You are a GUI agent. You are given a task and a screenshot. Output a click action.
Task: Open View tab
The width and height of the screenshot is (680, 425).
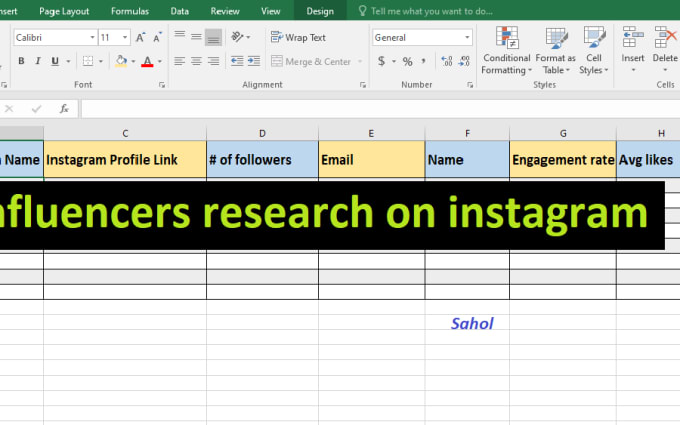[270, 11]
